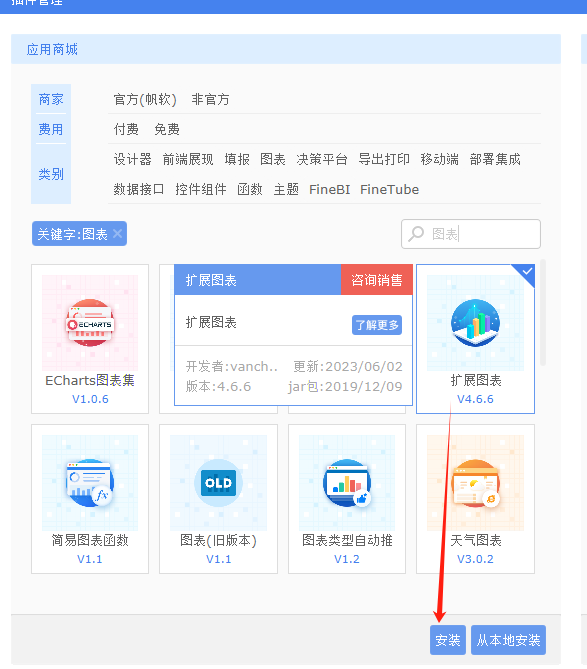This screenshot has height=669, width=587.
Task: Select the 移动端 category
Action: point(439,159)
